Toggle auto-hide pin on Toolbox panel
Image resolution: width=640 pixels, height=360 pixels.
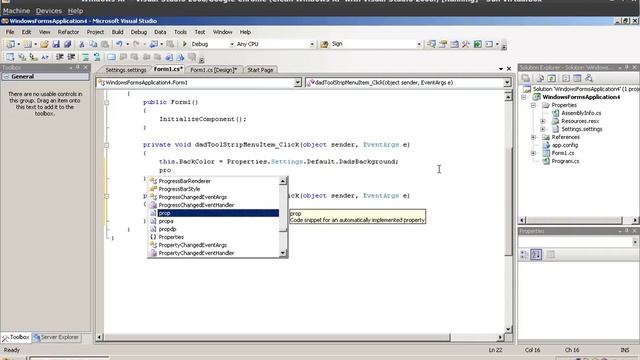tap(78, 67)
